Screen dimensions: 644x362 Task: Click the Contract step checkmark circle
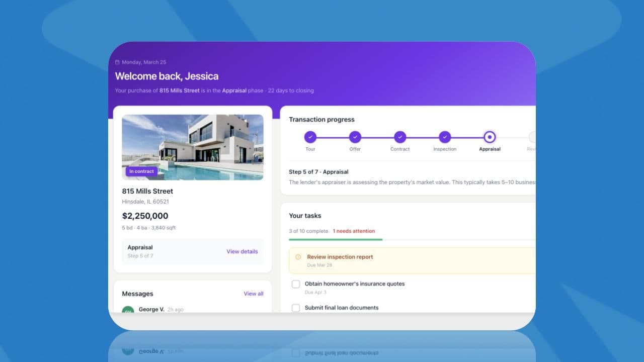tap(400, 137)
